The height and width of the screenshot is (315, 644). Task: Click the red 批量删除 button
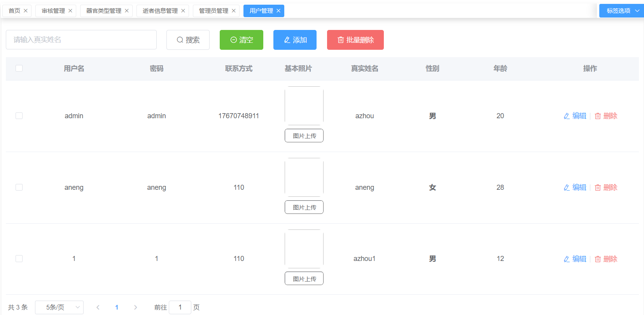[x=355, y=40]
